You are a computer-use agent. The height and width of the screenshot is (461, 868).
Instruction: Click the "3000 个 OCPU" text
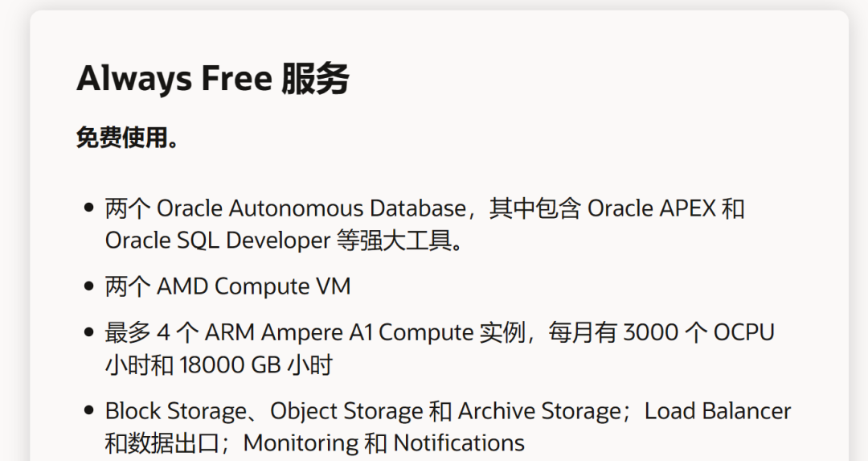(698, 332)
